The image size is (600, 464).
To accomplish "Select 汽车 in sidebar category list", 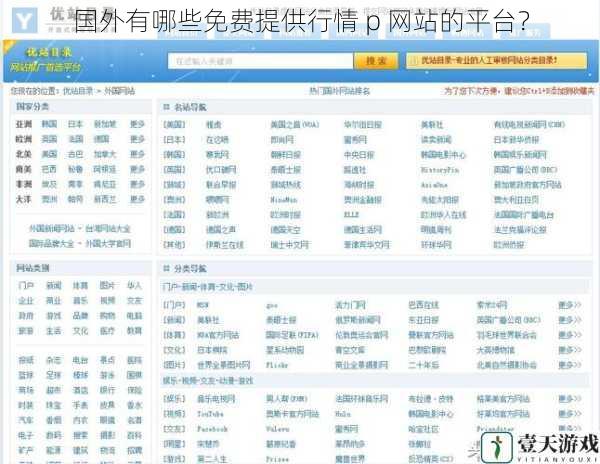I will point(26,420).
